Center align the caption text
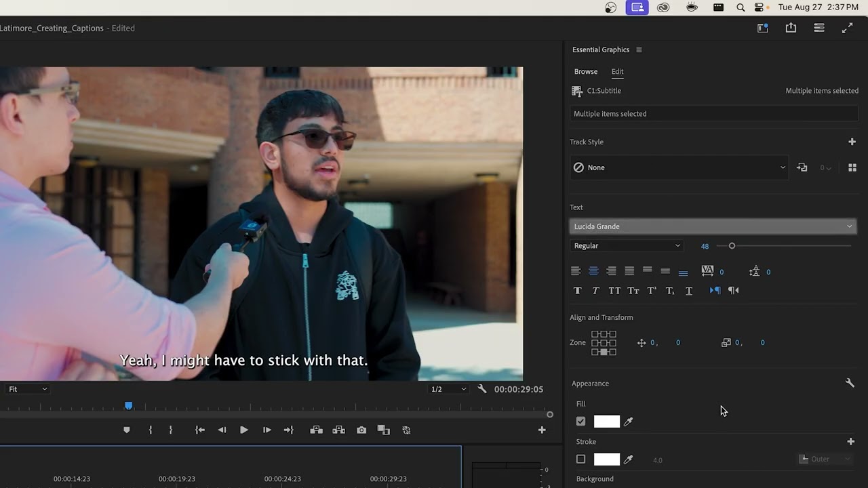The height and width of the screenshot is (488, 868). (x=593, y=271)
